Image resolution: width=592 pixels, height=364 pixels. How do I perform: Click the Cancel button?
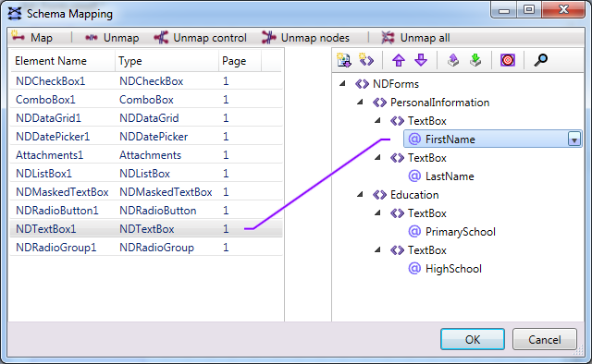click(x=545, y=339)
